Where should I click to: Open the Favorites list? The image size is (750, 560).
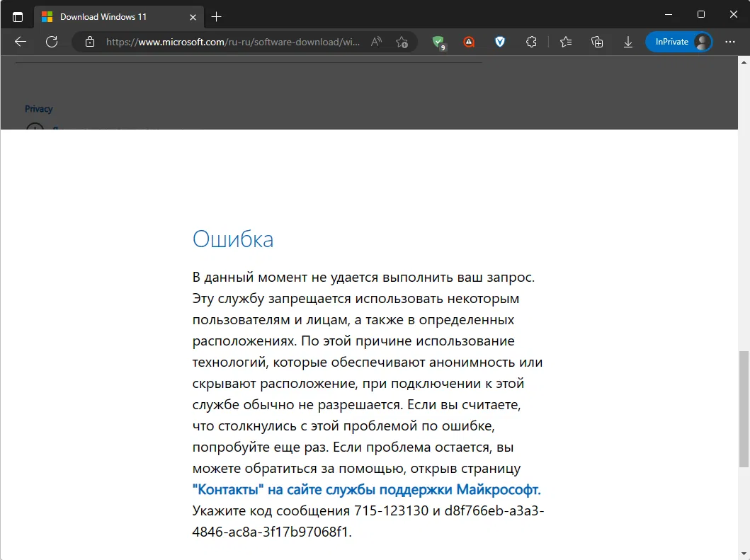coord(566,42)
